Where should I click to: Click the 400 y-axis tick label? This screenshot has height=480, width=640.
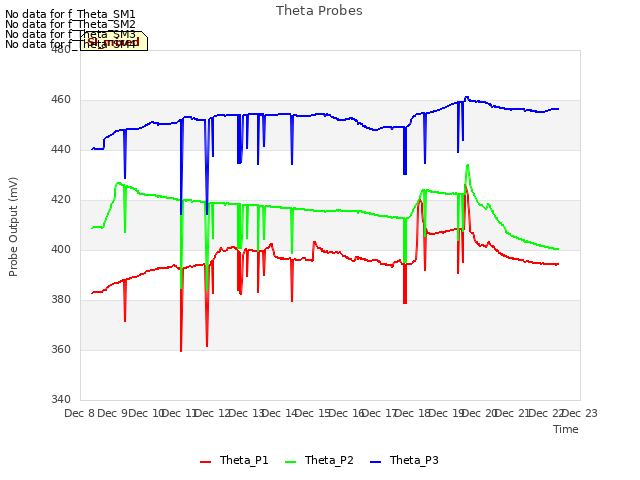coord(61,249)
